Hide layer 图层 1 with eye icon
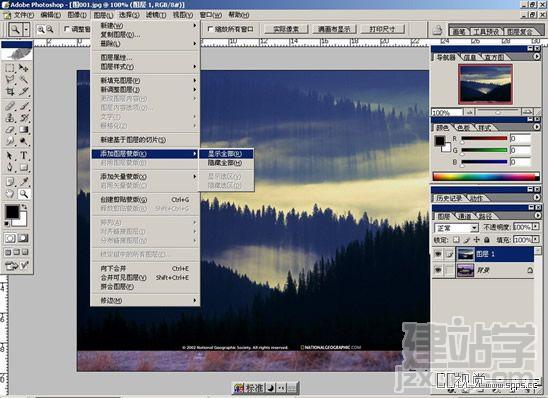Viewport: 548px width, 398px height. 438,254
